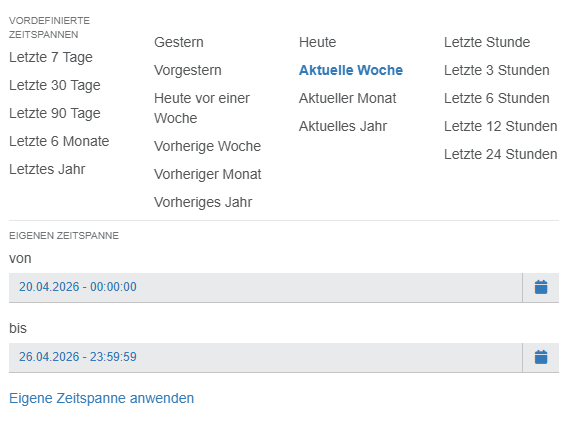Screen dimensions: 574x422
Task: Pick 'Vorheriger Monat' preset
Action: point(208,174)
